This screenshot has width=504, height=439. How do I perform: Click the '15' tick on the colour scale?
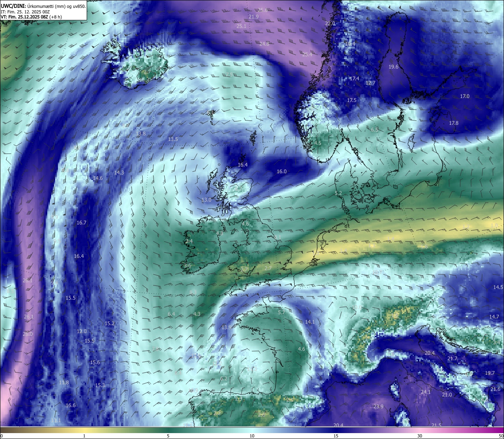coord(336,436)
